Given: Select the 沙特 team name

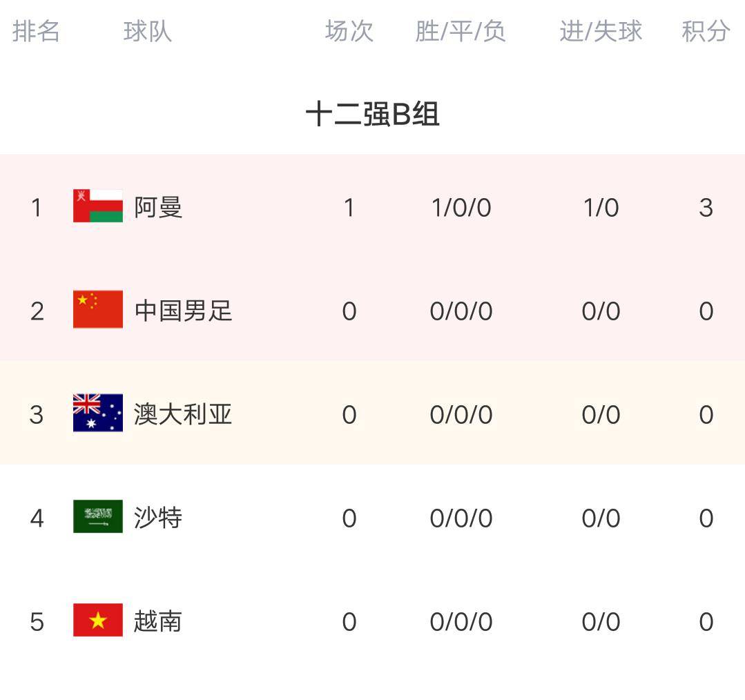Looking at the screenshot, I should point(158,518).
